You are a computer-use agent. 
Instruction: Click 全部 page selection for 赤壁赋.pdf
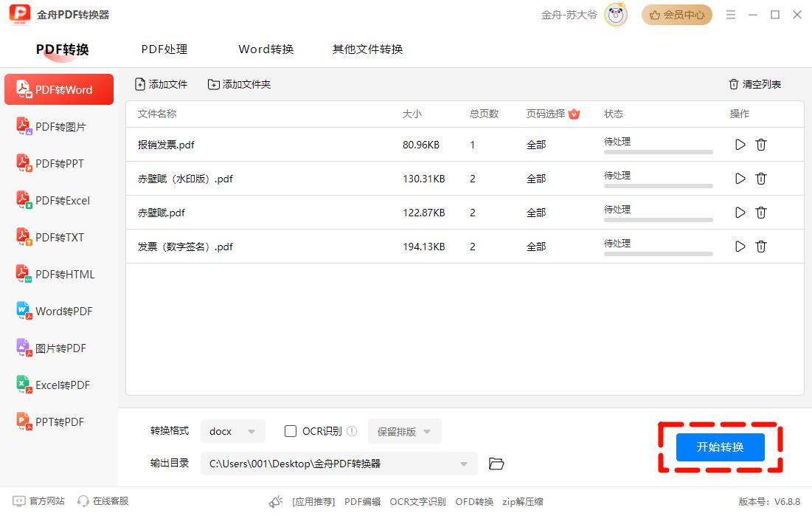(x=536, y=213)
